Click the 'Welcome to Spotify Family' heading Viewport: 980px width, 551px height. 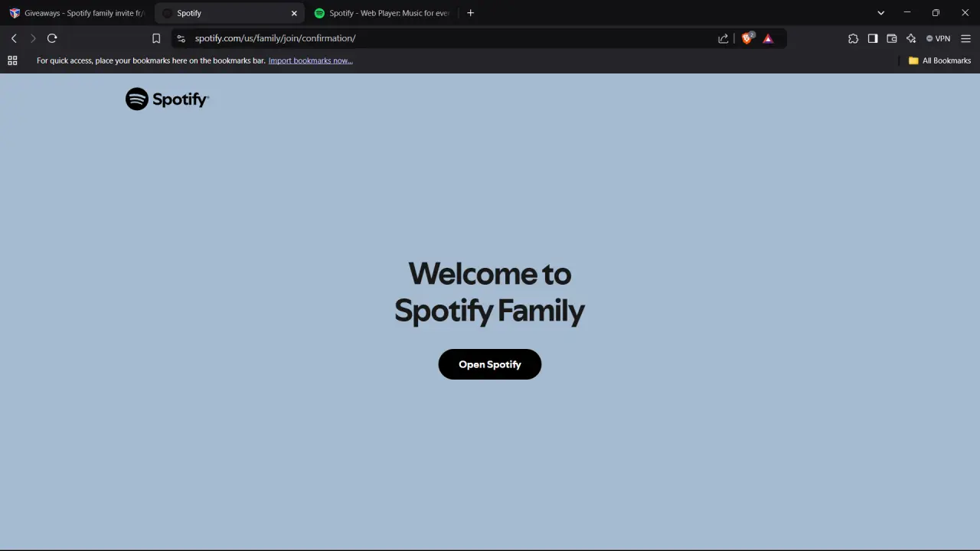(x=489, y=292)
